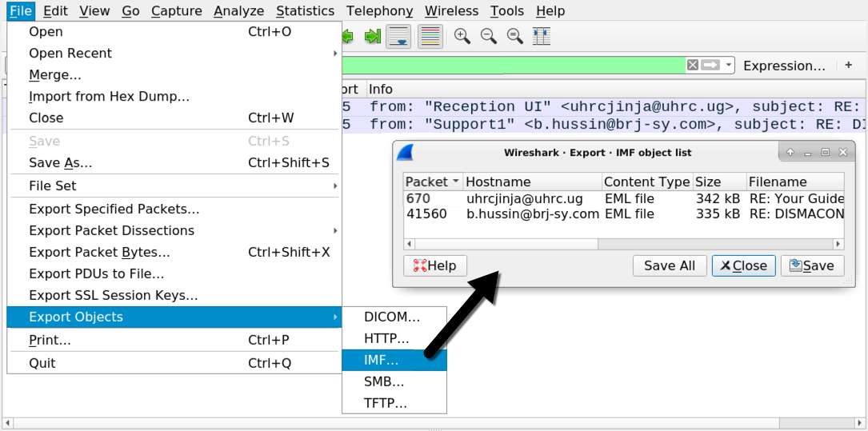The height and width of the screenshot is (431, 868).
Task: Click the plus add filter button
Action: tap(849, 66)
